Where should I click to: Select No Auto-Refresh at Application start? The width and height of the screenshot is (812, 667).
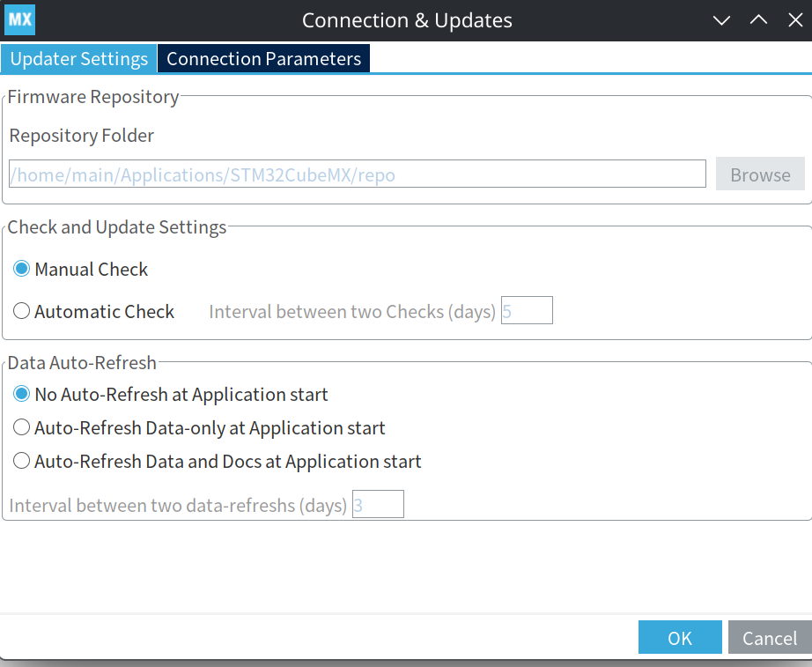pos(22,394)
